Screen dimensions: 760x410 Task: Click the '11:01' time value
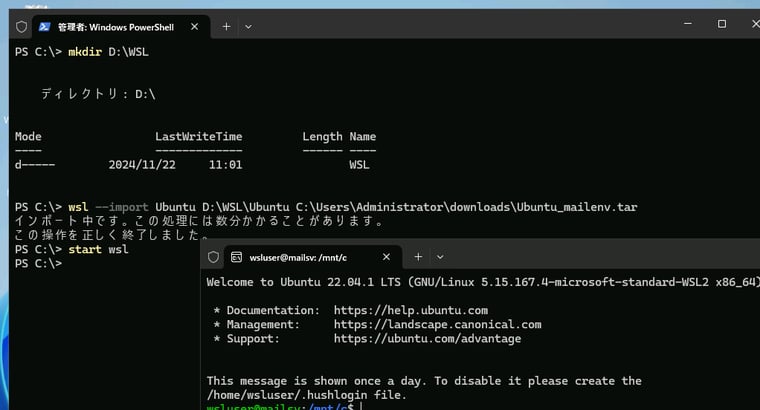(x=225, y=165)
